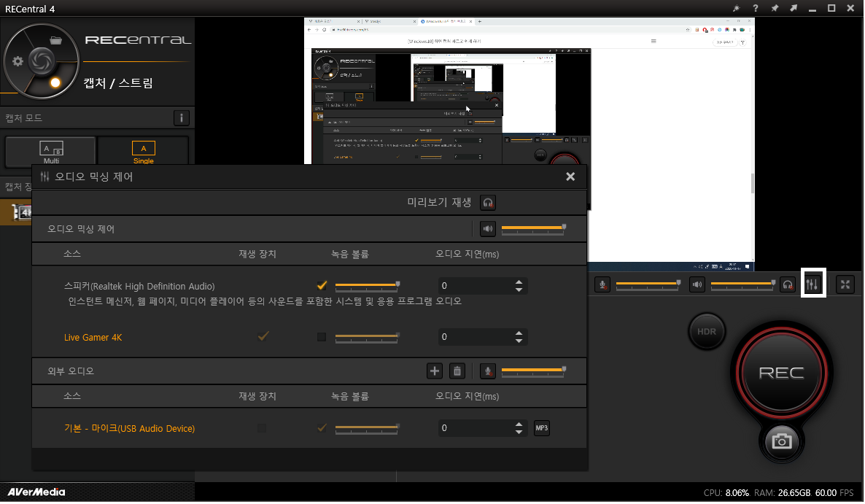Take a snapshot with camera button
The width and height of the screenshot is (865, 504).
(782, 441)
